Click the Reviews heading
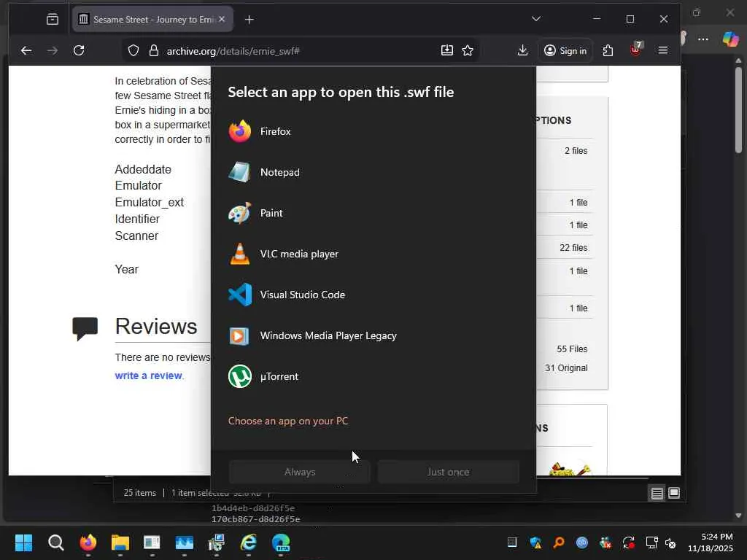Image resolution: width=747 pixels, height=560 pixels. pyautogui.click(x=156, y=327)
